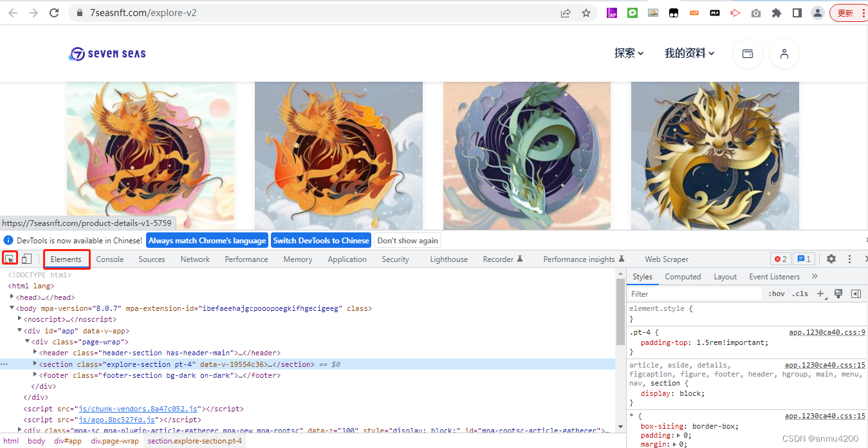This screenshot has width=868, height=448.
Task: Toggle rendering emulations paintbrush icon
Action: 838,294
